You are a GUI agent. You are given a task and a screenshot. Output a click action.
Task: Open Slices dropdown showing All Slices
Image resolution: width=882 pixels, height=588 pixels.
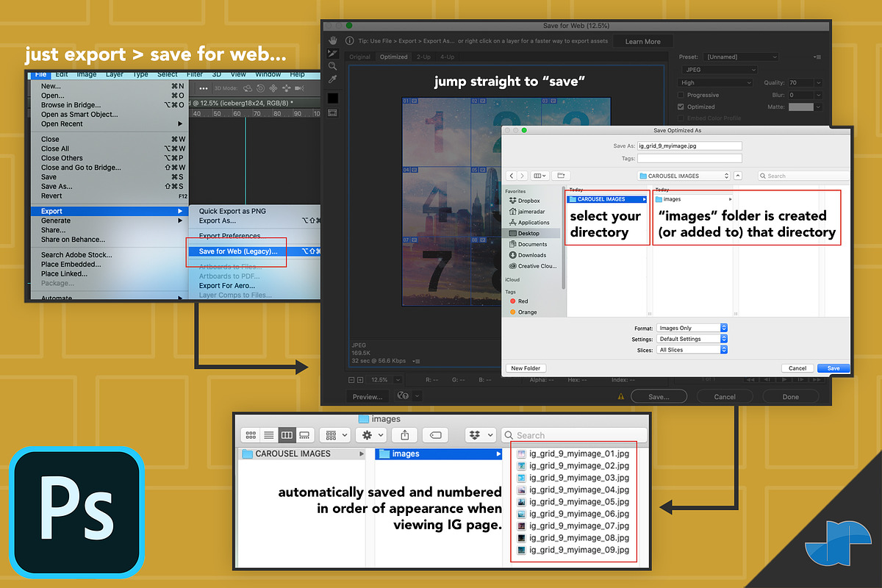[x=692, y=350]
